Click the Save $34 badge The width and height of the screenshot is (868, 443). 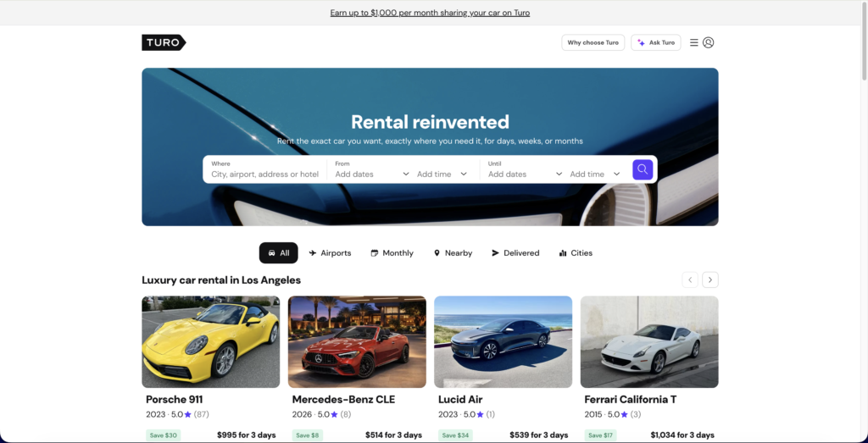point(455,435)
